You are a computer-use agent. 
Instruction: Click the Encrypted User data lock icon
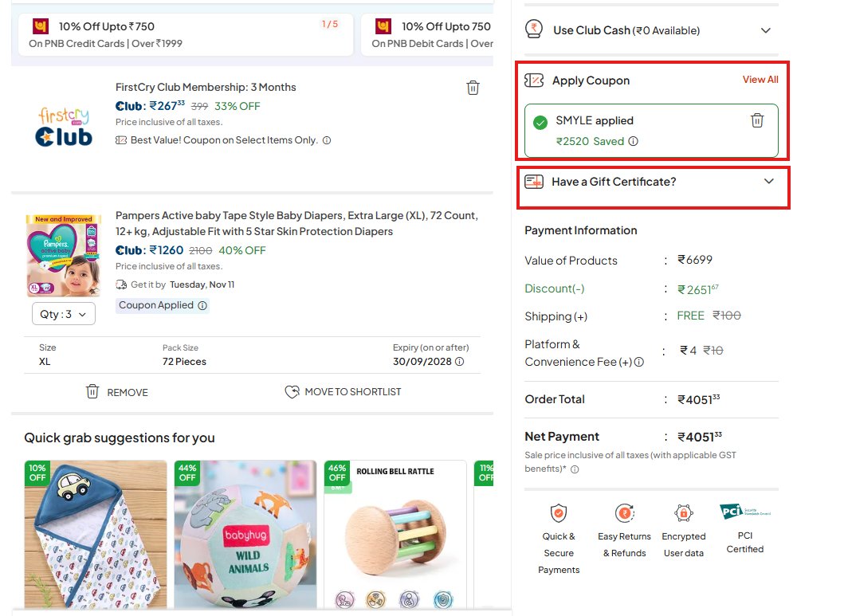coord(684,512)
